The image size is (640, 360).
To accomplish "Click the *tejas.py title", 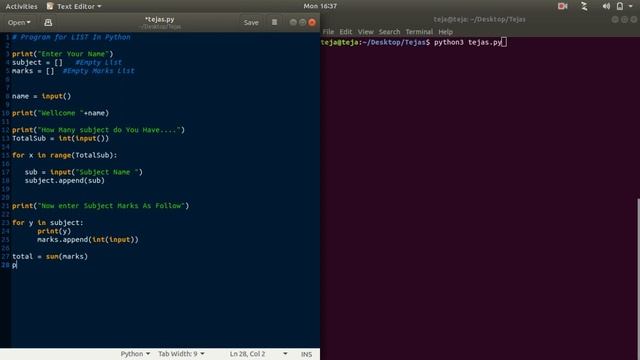I will coord(160,19).
